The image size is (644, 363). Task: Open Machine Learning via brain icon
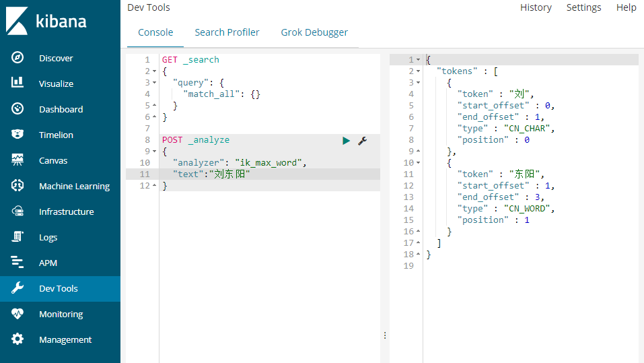[x=17, y=185]
